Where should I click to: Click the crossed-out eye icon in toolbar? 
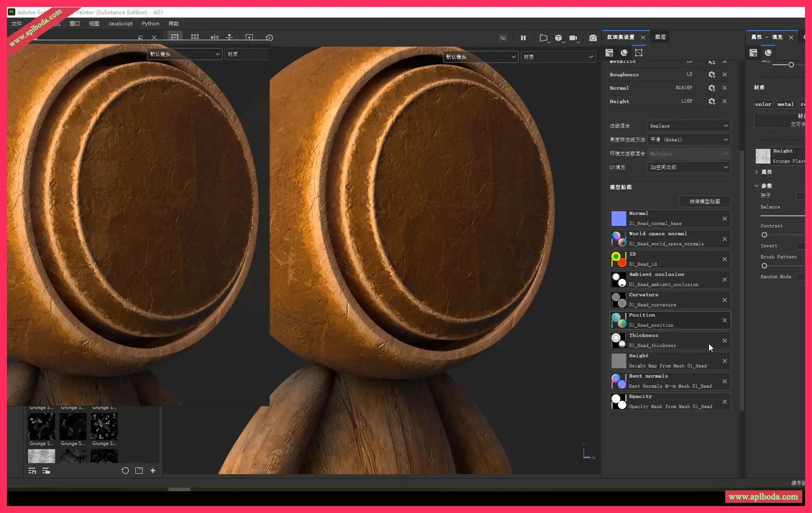pos(503,38)
